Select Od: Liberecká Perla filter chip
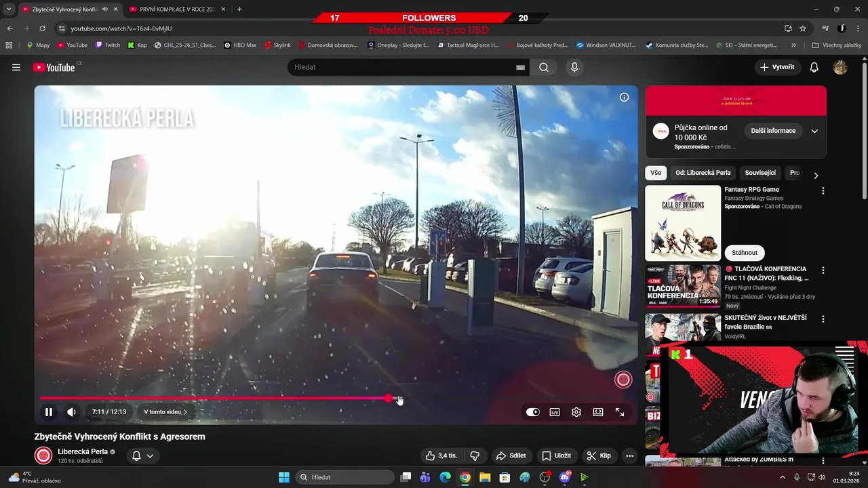868x488 pixels. coord(703,173)
